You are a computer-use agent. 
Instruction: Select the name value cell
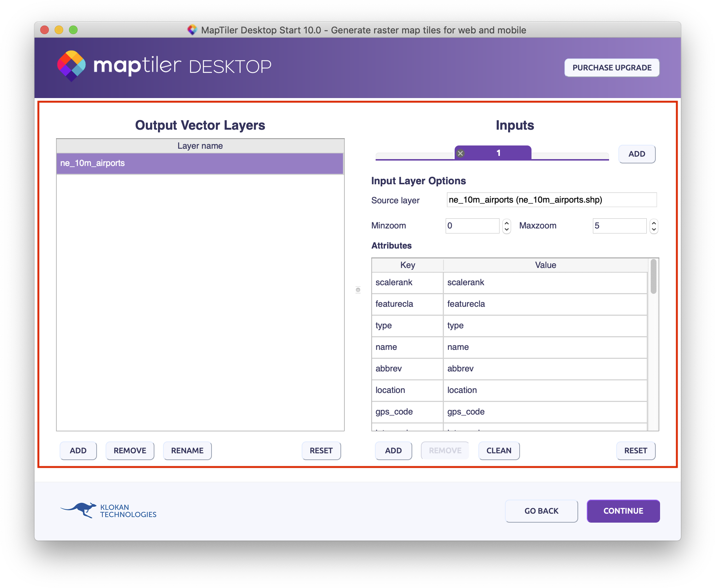click(545, 347)
